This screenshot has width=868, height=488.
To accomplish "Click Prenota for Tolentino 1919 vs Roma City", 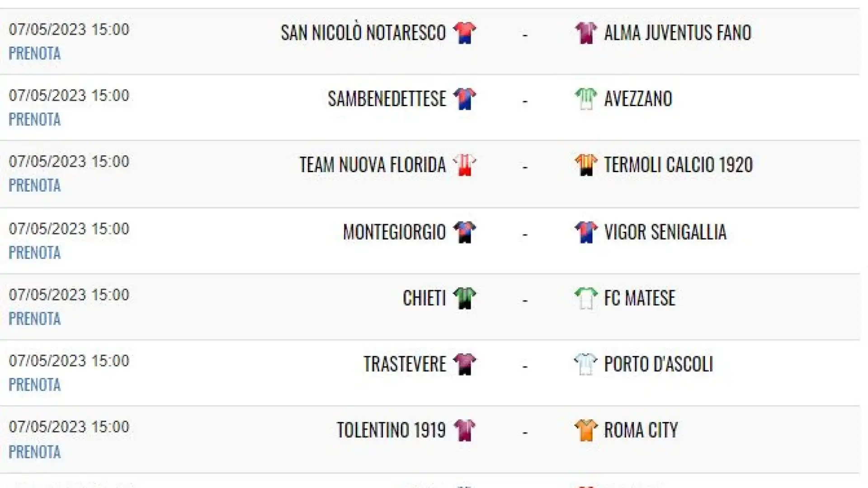I will point(34,452).
